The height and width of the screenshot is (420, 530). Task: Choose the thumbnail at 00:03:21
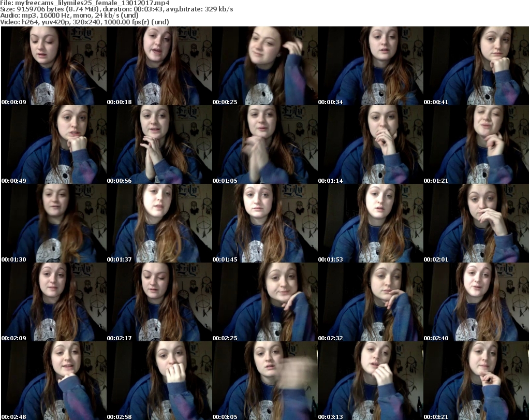tap(476, 381)
